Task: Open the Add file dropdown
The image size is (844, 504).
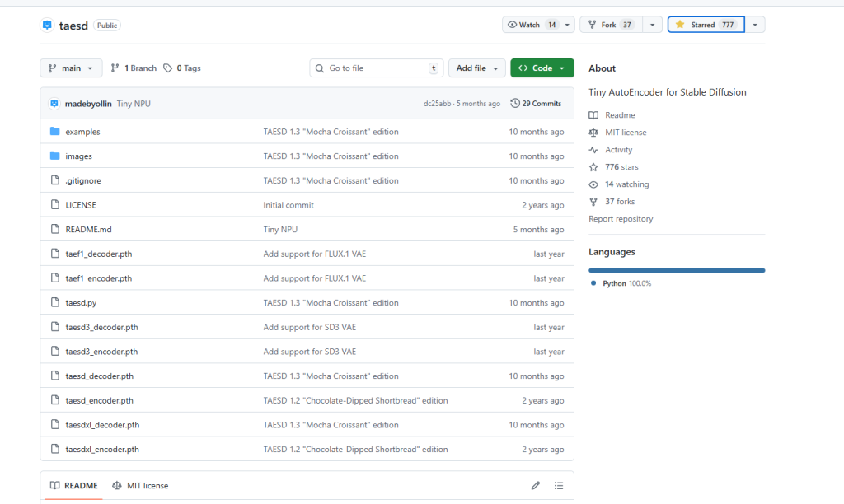Action: pos(476,68)
